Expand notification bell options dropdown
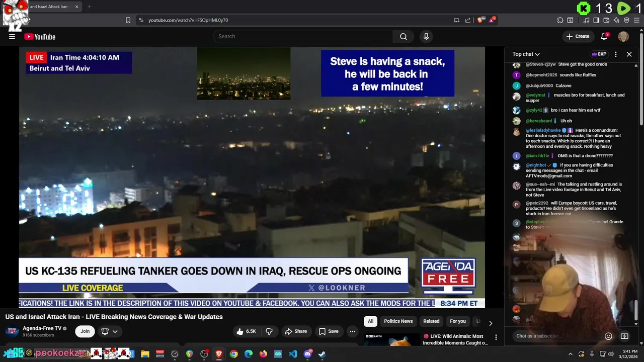 (115, 331)
